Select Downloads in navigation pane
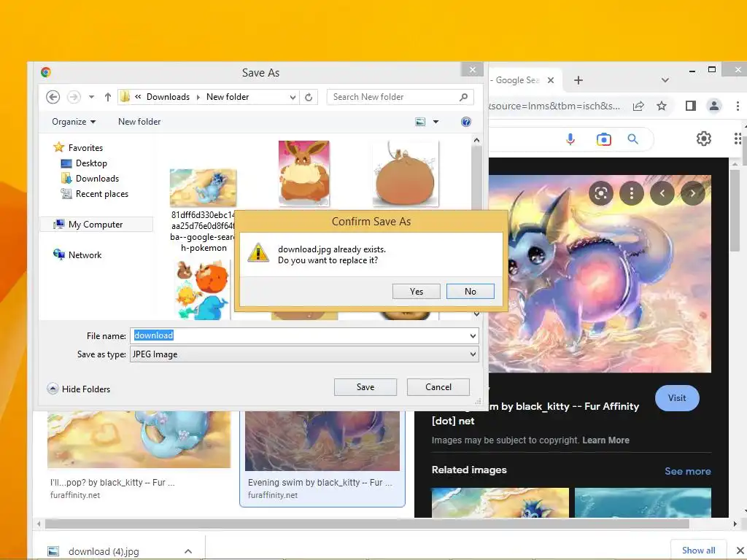 [90, 179]
